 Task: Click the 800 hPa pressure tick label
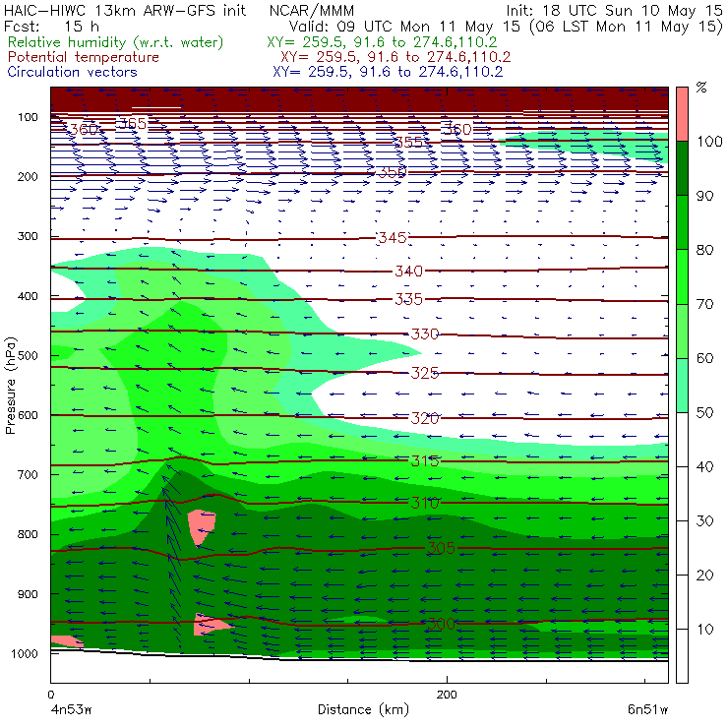tap(28, 534)
